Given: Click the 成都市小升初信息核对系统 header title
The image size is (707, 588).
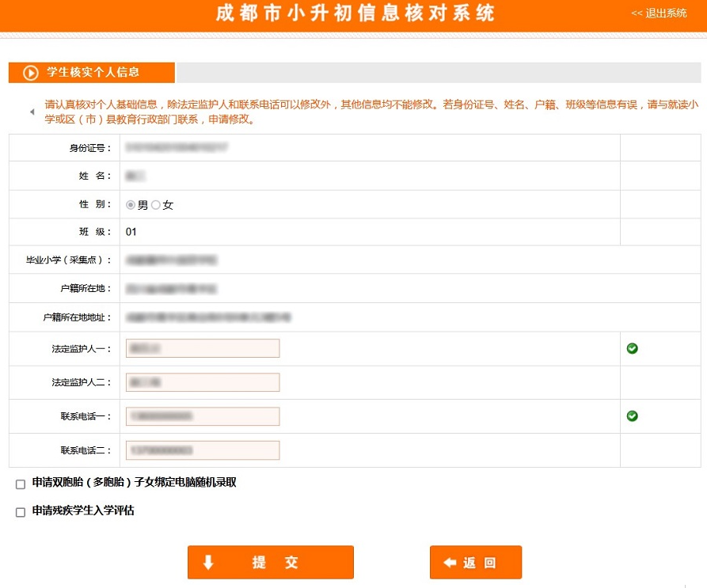Looking at the screenshot, I should point(355,14).
